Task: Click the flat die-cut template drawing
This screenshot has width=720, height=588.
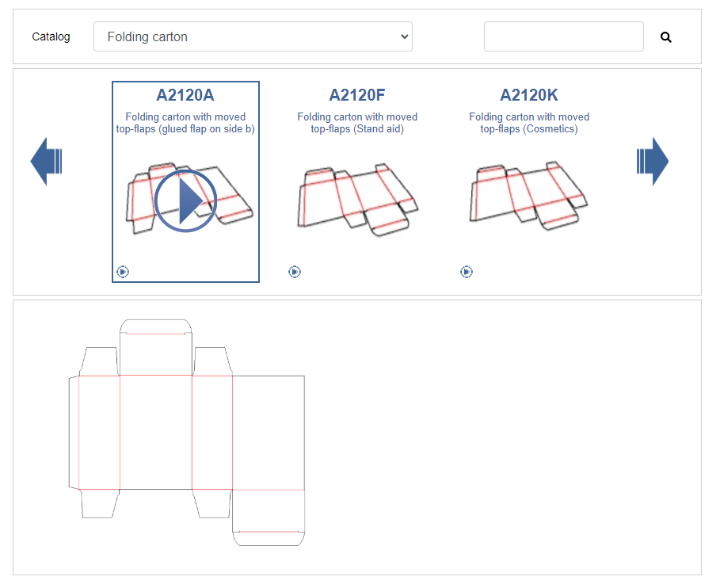Action: coord(187,432)
